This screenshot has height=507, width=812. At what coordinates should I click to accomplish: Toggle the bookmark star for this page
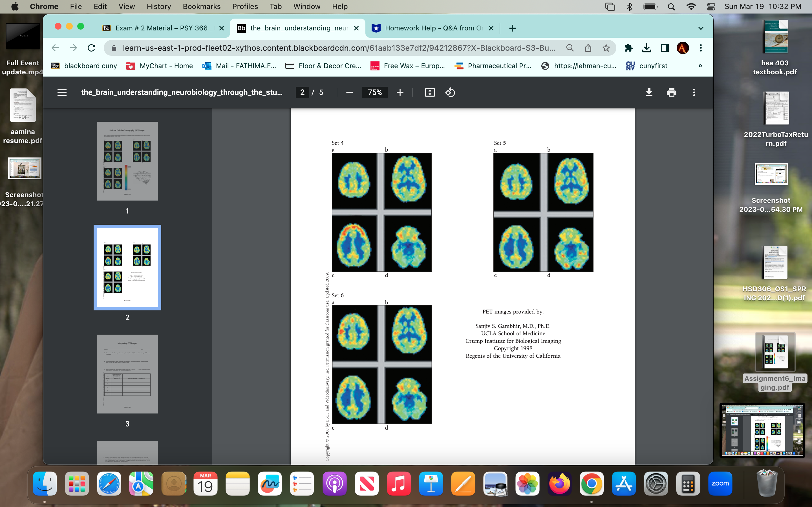coord(606,48)
